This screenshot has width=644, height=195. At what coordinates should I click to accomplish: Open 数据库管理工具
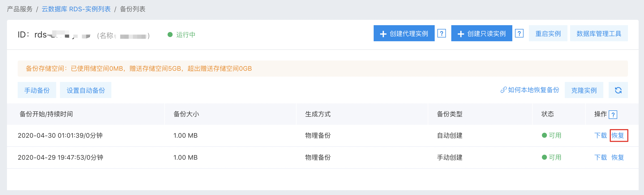(x=599, y=33)
